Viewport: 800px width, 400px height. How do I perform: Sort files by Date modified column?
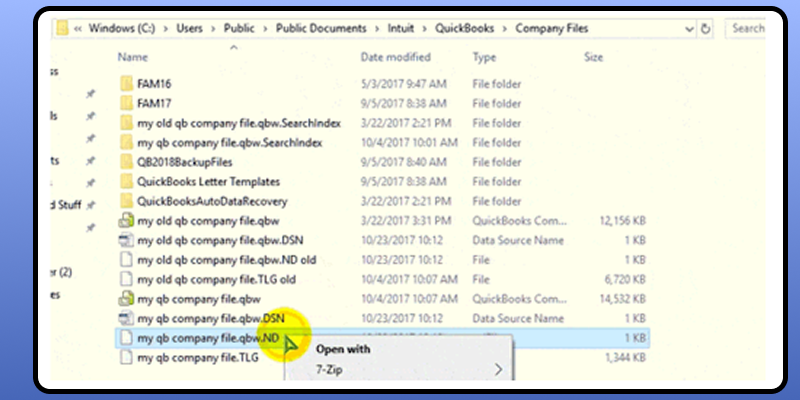(x=395, y=57)
